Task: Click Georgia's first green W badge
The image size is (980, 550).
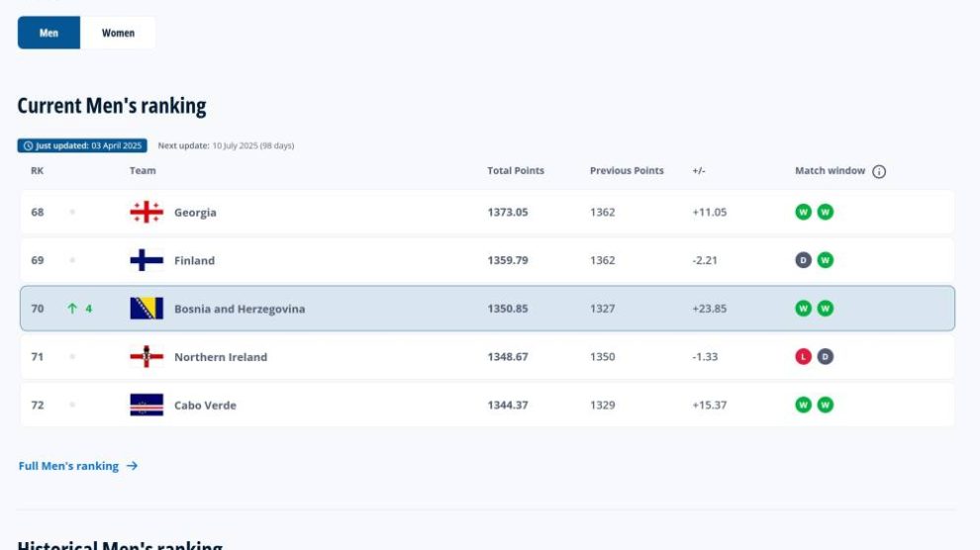Action: pyautogui.click(x=803, y=212)
